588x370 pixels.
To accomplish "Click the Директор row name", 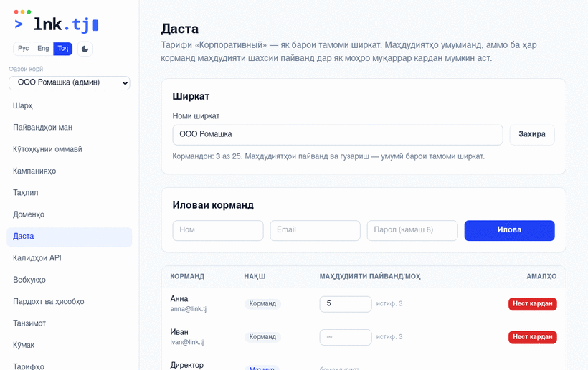I will click(186, 365).
